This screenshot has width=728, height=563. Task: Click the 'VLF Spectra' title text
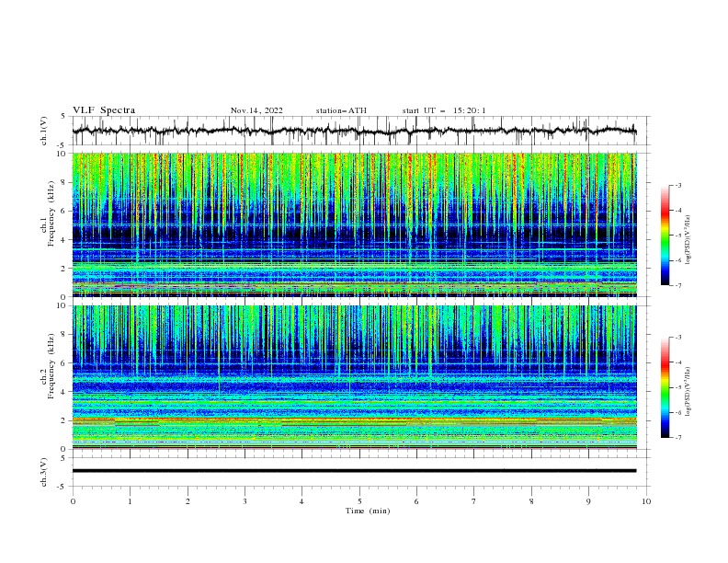click(x=104, y=110)
